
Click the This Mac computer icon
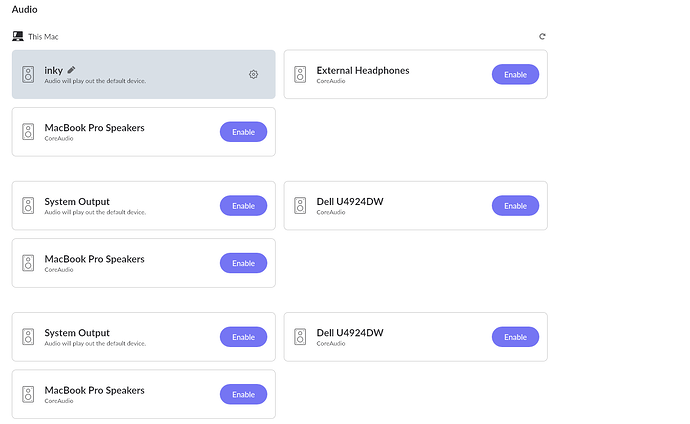click(18, 36)
